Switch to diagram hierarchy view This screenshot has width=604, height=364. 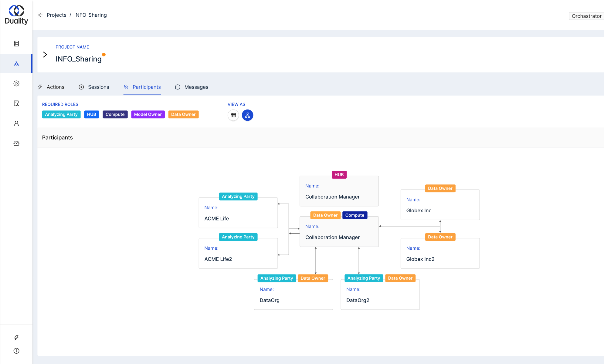pos(247,115)
